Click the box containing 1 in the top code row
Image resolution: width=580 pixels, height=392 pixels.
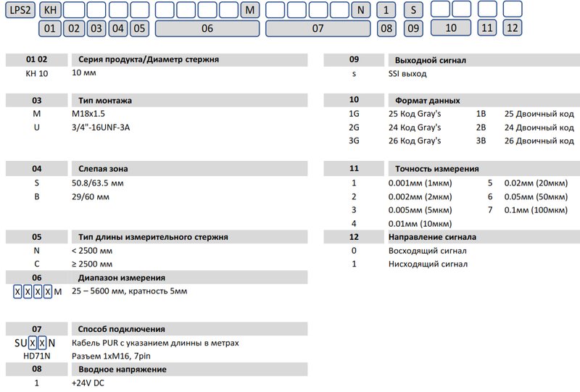[x=386, y=10]
